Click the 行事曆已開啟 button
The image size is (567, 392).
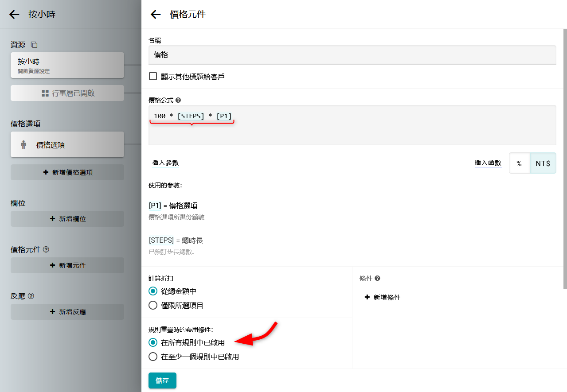67,93
